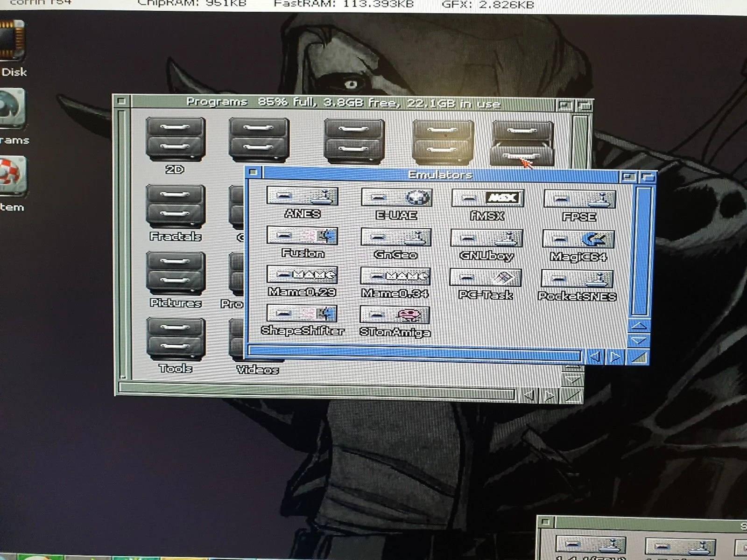This screenshot has height=560, width=747.
Task: Select the STonAmiga drawer icon
Action: 395,315
